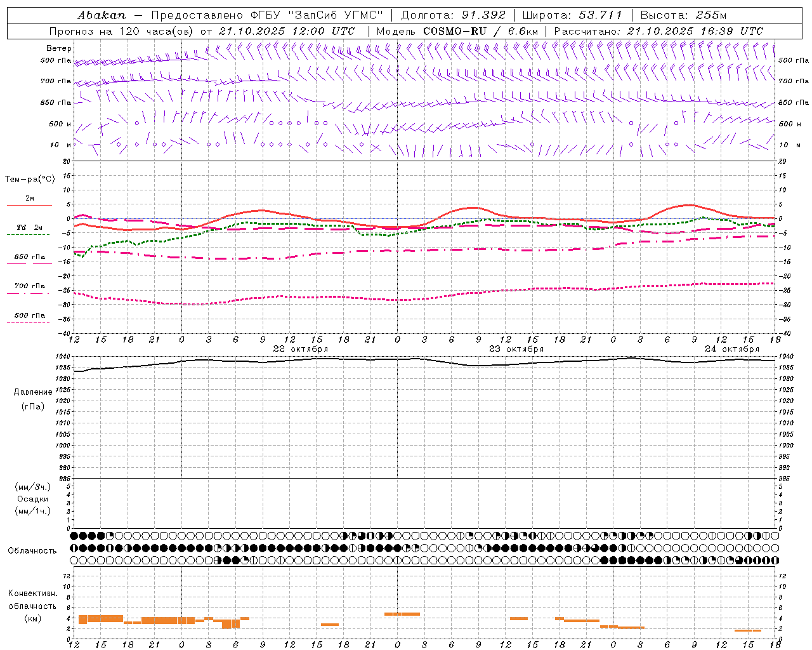Click the model name COSMO-RU / 6.6км
812x650 pixels.
(481, 31)
